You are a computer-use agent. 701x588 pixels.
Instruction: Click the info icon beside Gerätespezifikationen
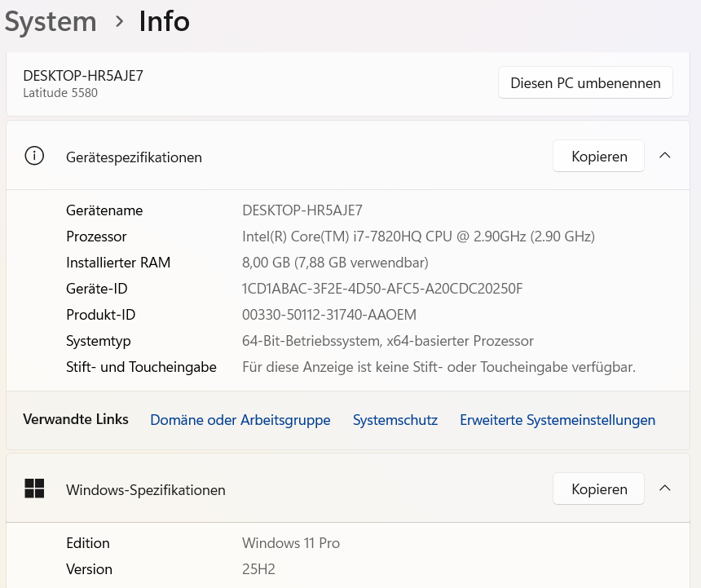click(x=34, y=156)
